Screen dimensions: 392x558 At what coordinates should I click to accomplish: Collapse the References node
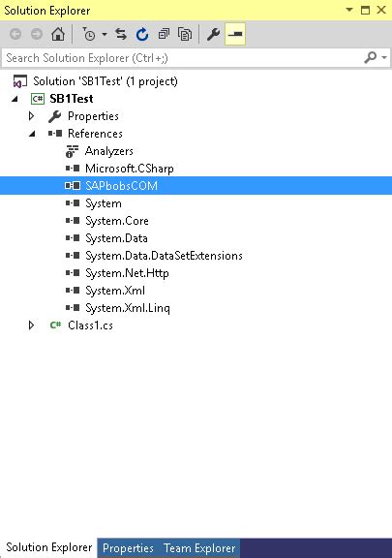tap(32, 134)
